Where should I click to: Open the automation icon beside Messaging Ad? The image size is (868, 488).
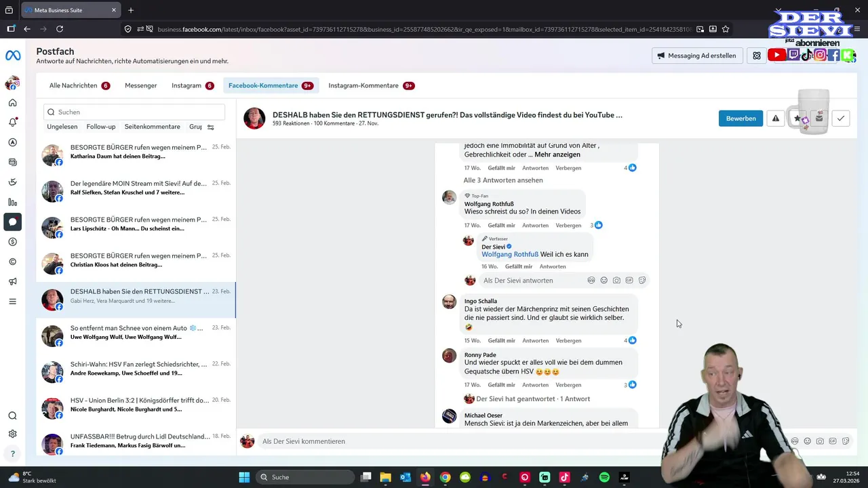(757, 56)
